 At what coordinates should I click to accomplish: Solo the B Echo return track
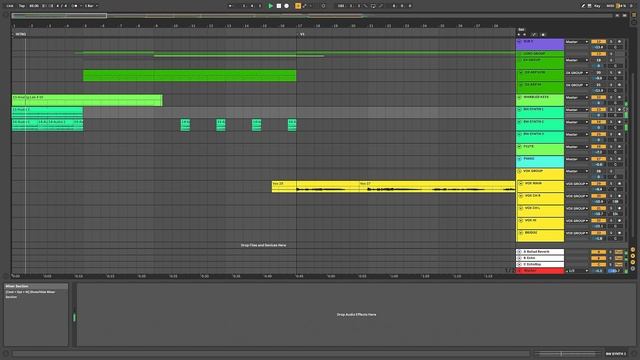pyautogui.click(x=611, y=258)
